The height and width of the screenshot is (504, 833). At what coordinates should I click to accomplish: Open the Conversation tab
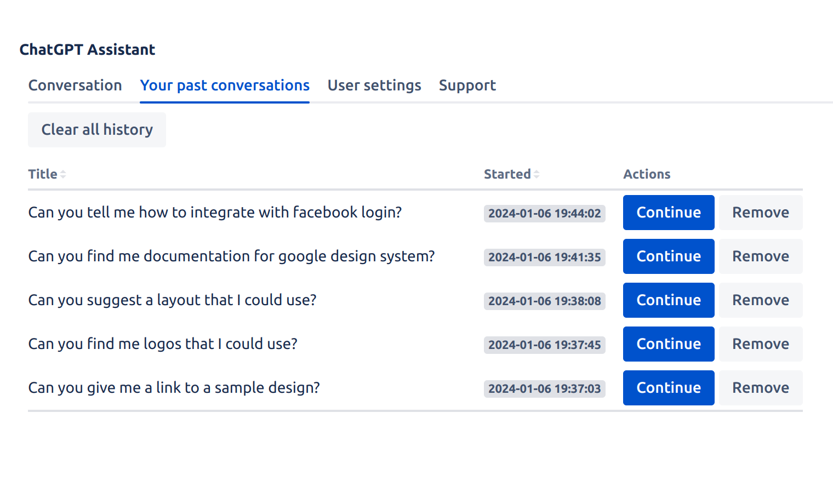point(75,85)
